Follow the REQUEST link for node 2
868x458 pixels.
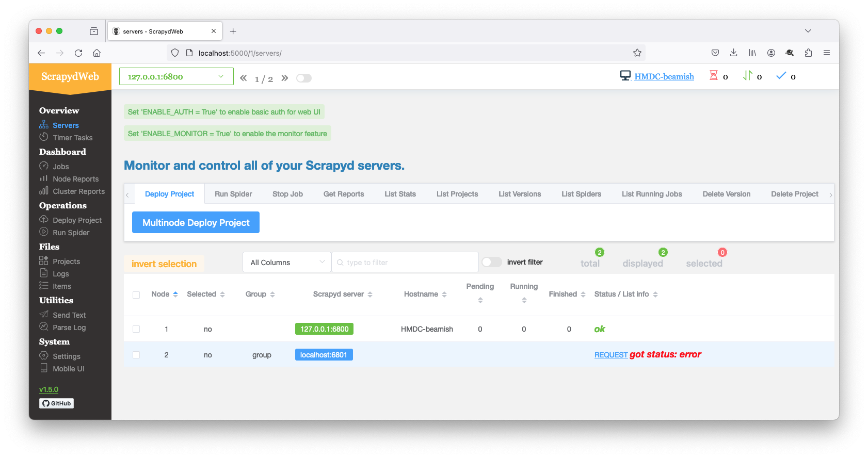pos(610,355)
